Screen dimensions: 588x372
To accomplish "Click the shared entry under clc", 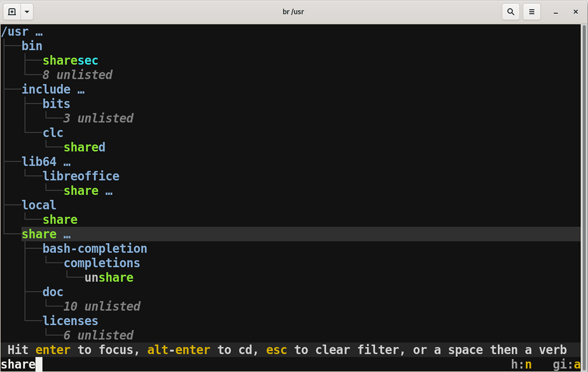I will coord(84,147).
